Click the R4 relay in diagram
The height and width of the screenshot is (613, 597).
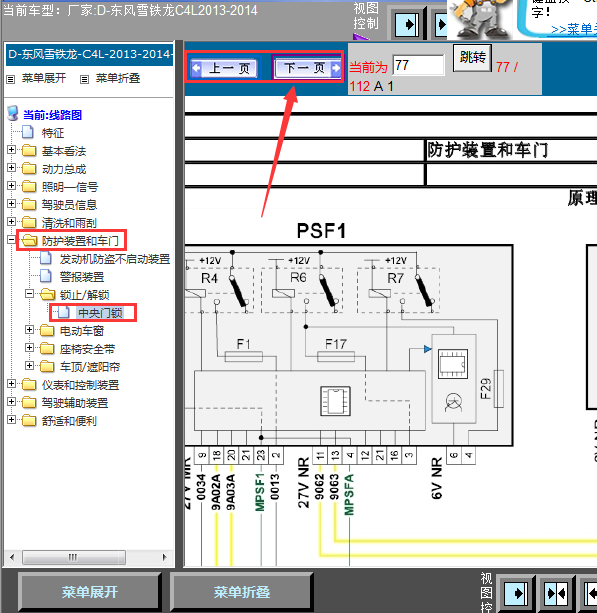tap(209, 278)
